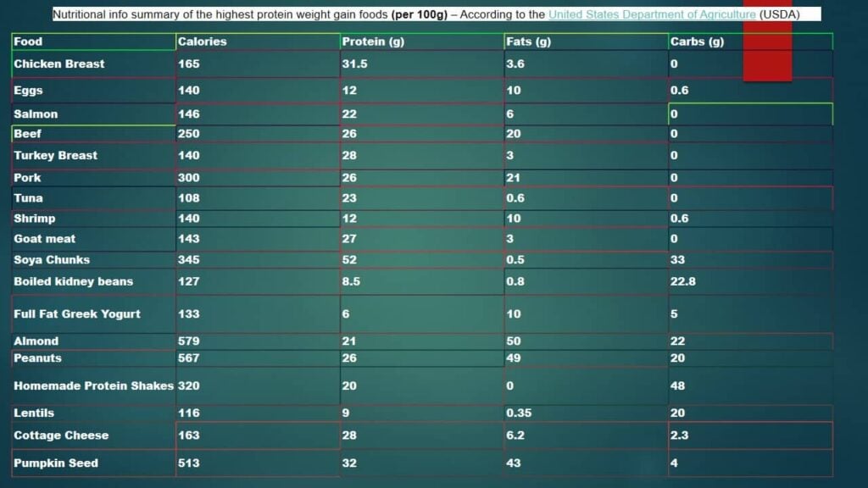Click the Cottage Cheese protein value 28
This screenshot has height=488, width=868.
348,435
